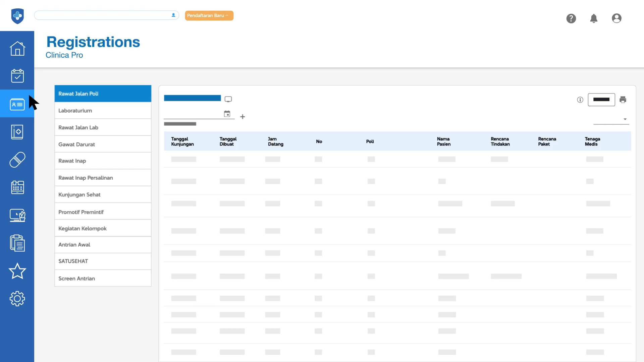The height and width of the screenshot is (362, 644).
Task: Open the settings gear in sidebar
Action: click(x=17, y=298)
